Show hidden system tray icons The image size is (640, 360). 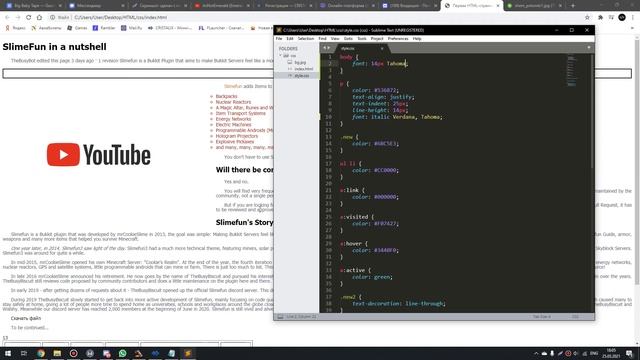536,353
